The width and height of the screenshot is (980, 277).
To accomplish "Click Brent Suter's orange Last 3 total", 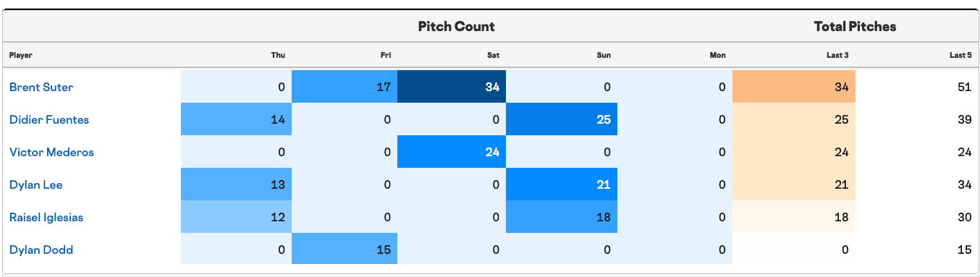I will tap(794, 87).
